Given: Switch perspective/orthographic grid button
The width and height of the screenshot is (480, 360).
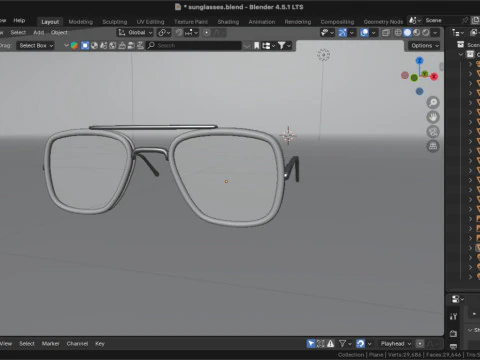Looking at the screenshot, I should pyautogui.click(x=433, y=146).
